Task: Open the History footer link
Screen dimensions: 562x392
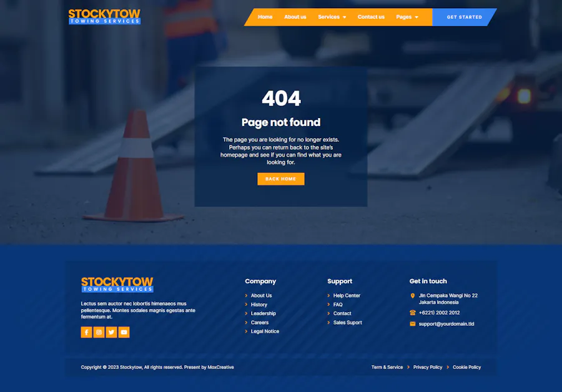Action: [259, 305]
